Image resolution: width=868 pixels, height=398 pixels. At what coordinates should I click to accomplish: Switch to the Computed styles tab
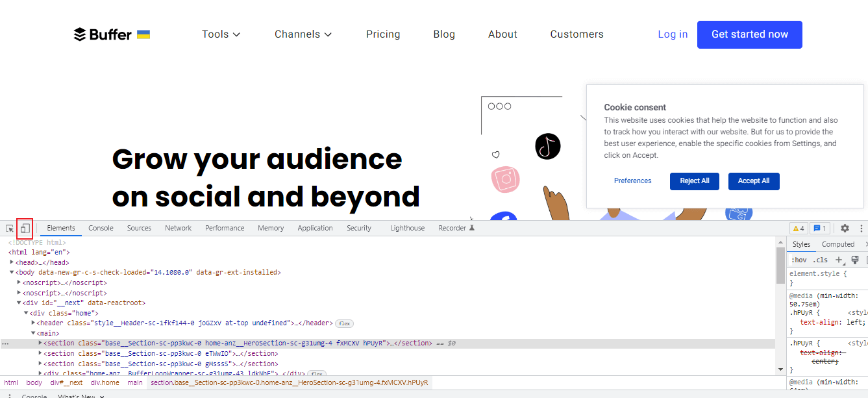point(839,244)
